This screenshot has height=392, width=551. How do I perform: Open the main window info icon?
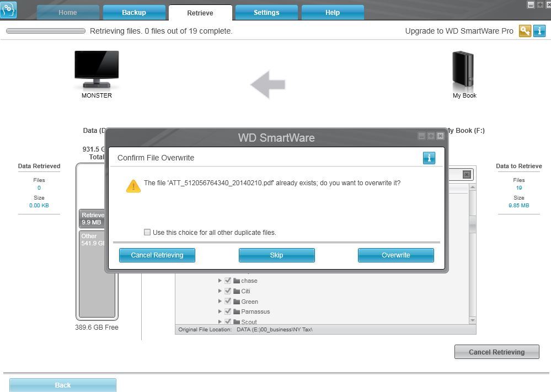(x=539, y=31)
